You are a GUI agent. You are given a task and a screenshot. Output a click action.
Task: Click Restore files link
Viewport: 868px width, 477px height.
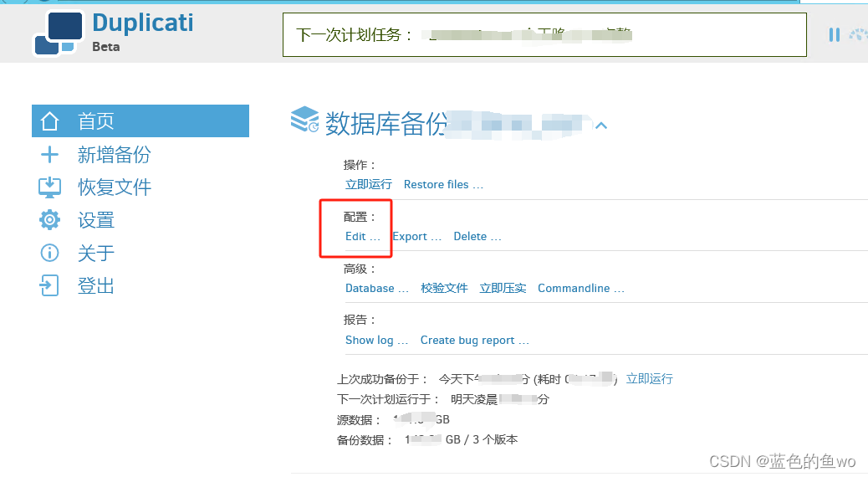443,184
